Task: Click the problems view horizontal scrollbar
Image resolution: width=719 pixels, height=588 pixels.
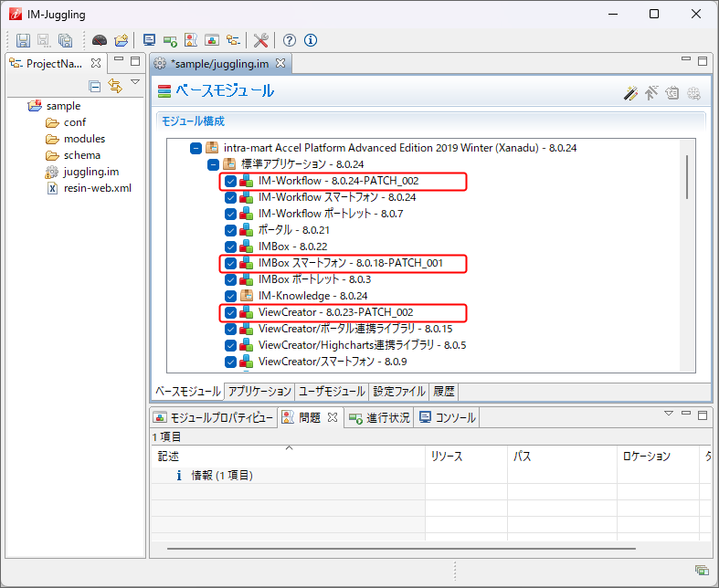Action: (401, 549)
